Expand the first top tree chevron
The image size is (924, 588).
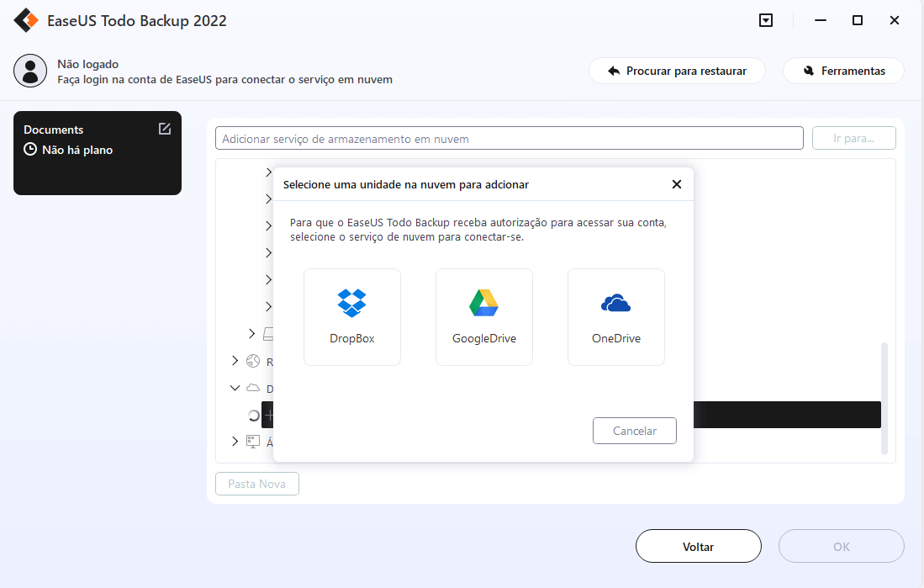pyautogui.click(x=269, y=172)
